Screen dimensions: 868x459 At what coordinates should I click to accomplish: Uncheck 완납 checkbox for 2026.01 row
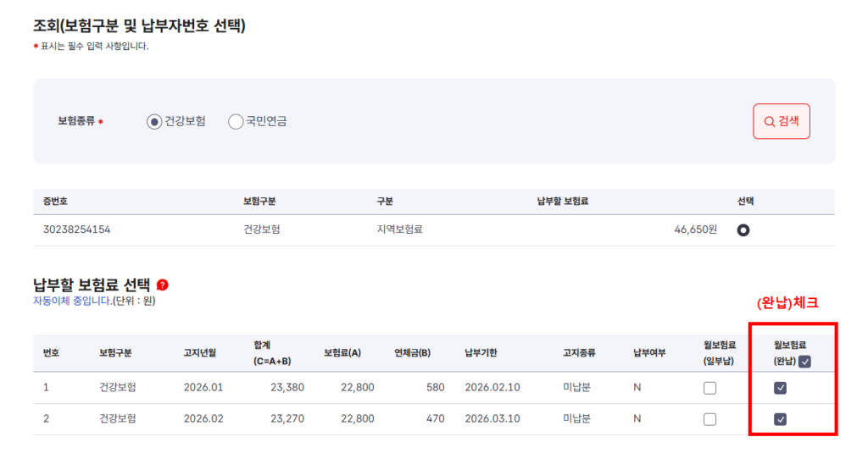780,388
